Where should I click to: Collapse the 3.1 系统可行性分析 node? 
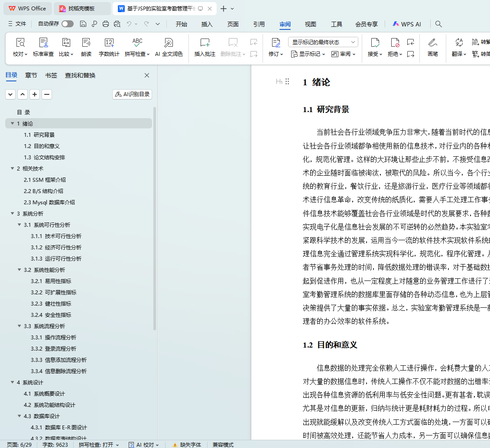19,225
